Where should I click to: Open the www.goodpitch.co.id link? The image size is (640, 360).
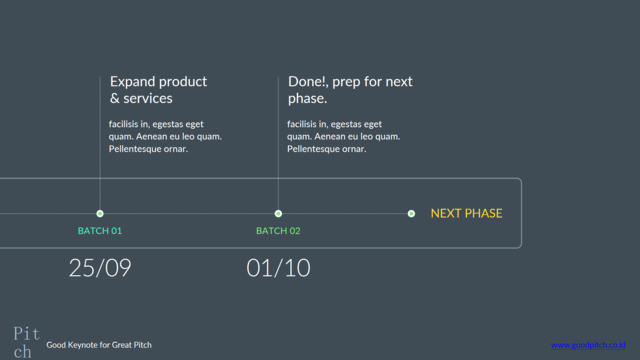click(x=588, y=345)
